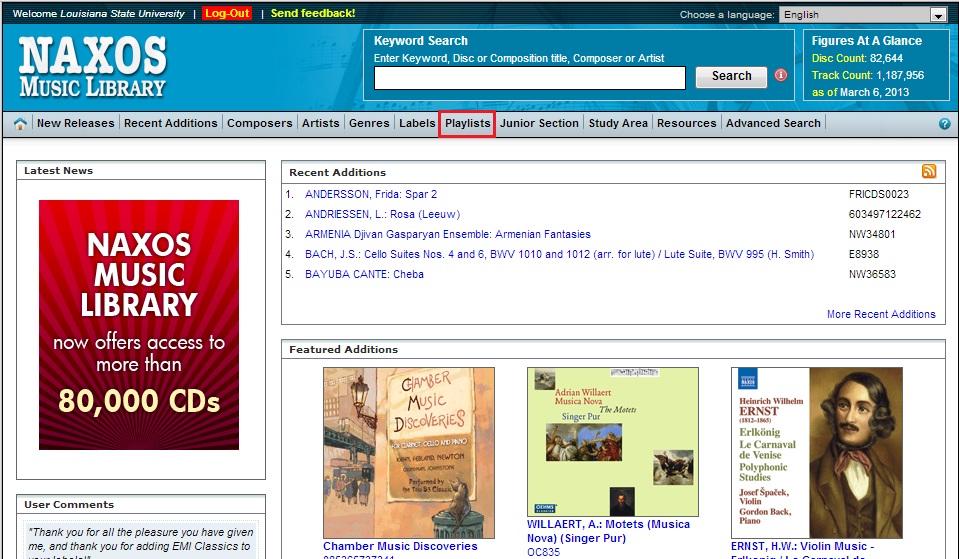Open Junior Section
This screenshot has width=959, height=559.
pyautogui.click(x=539, y=123)
